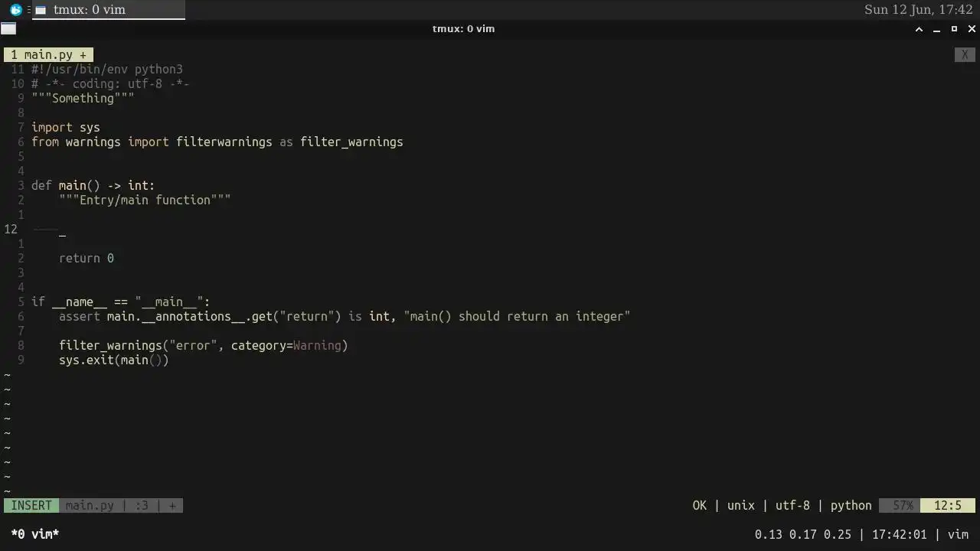
Task: Click the app icon in top-left panel
Action: [x=15, y=10]
